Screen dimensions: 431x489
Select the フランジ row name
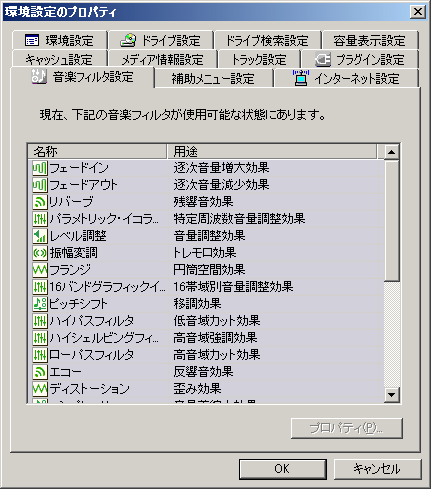pyautogui.click(x=70, y=270)
